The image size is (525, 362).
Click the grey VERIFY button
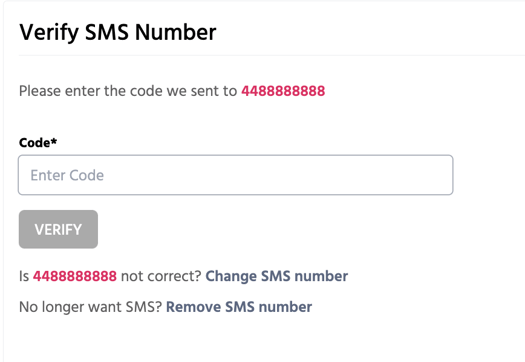(58, 229)
